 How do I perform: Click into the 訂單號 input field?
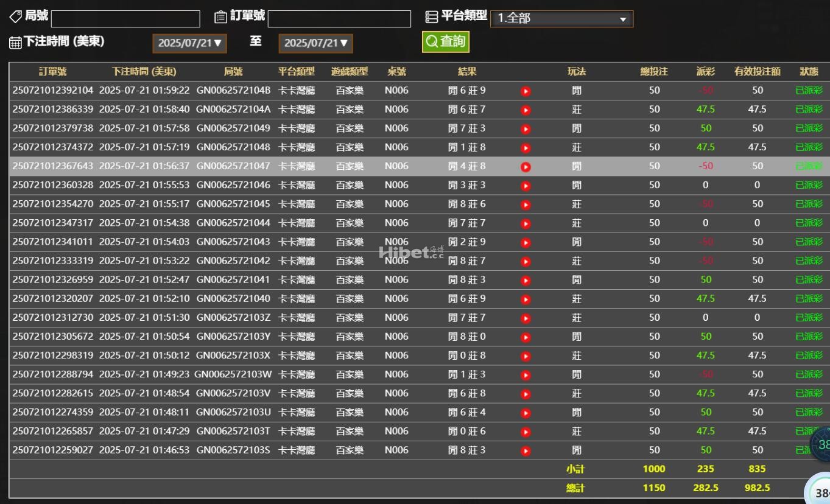(x=339, y=19)
